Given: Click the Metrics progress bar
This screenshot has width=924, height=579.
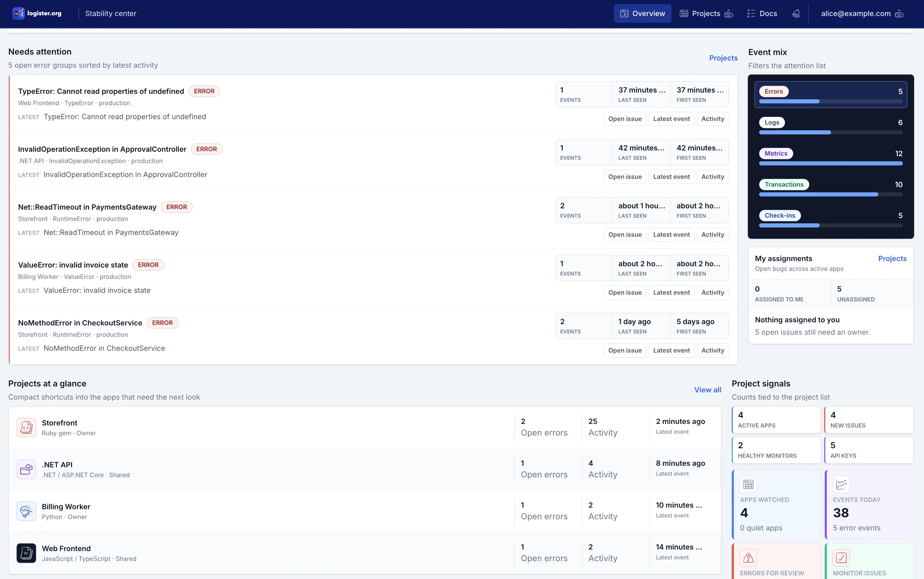Looking at the screenshot, I should (x=831, y=164).
